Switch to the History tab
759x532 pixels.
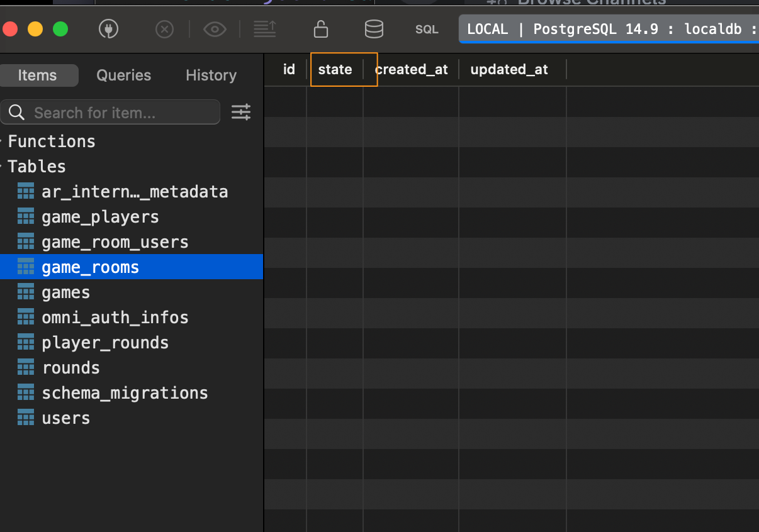click(211, 75)
